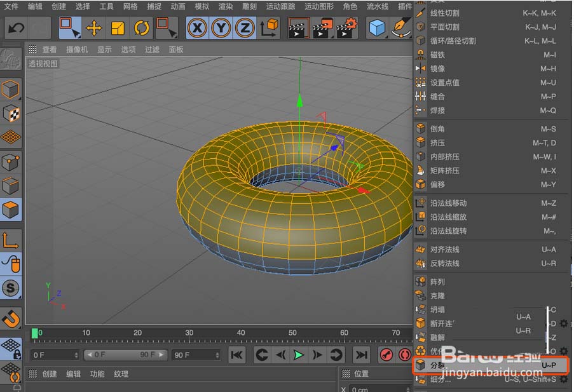Toggle the X axis lock

coord(197,28)
